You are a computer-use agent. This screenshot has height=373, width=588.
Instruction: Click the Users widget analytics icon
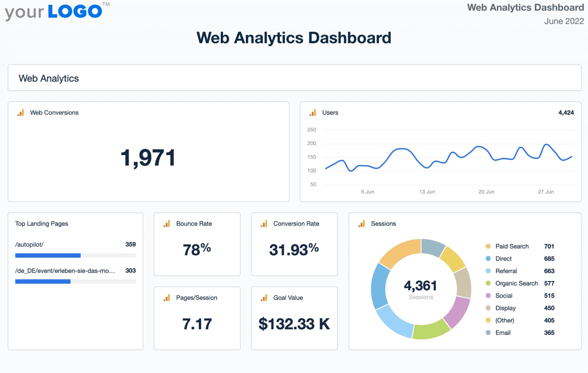coord(313,113)
